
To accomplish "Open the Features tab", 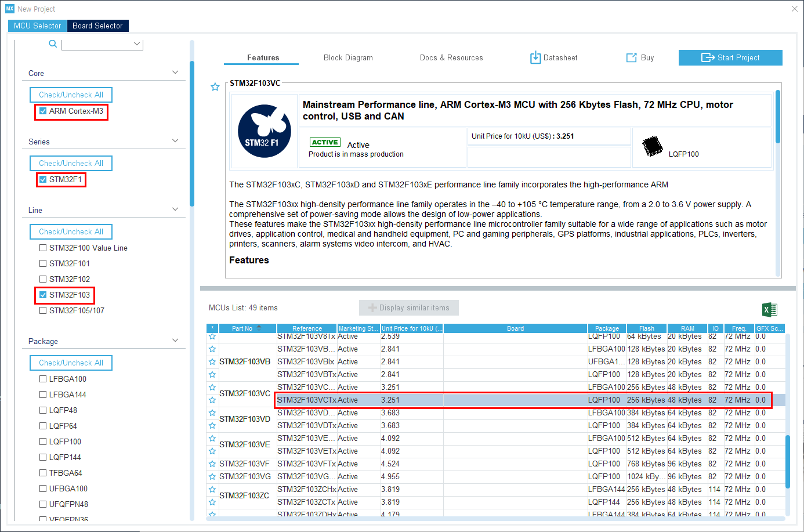I will pos(263,57).
